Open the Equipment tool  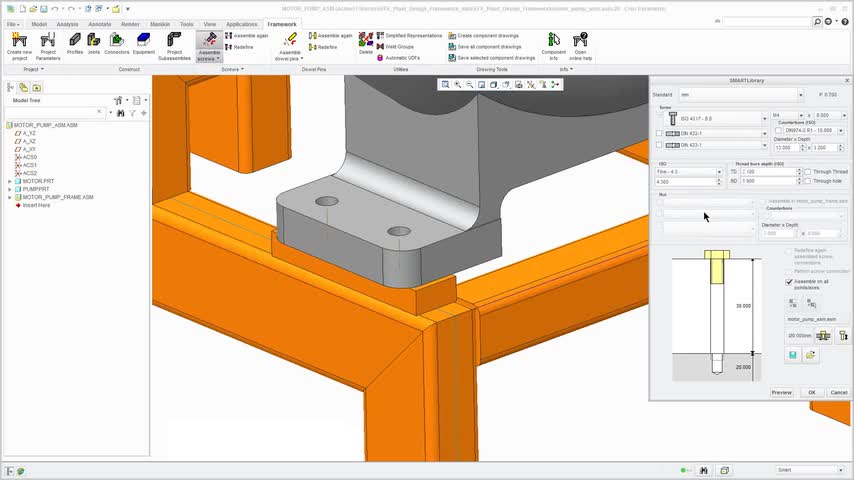pos(144,44)
